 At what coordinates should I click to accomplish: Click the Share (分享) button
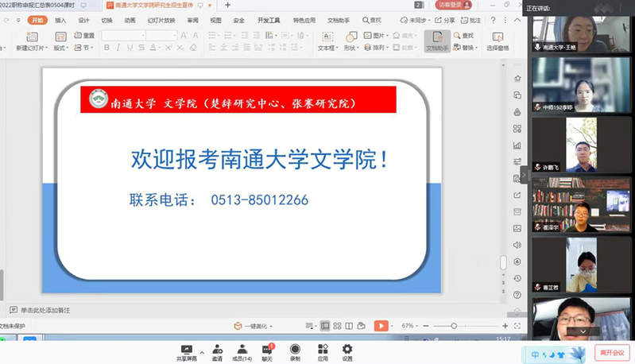tap(445, 20)
